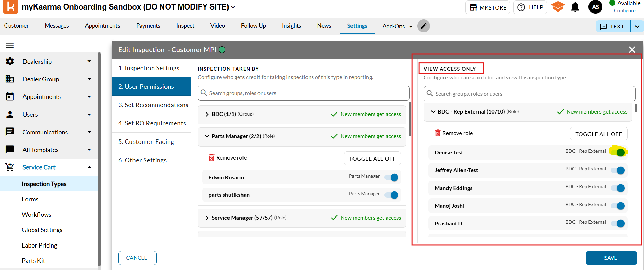
Task: Expand the Dealership sidebar section arrow
Action: click(89, 61)
